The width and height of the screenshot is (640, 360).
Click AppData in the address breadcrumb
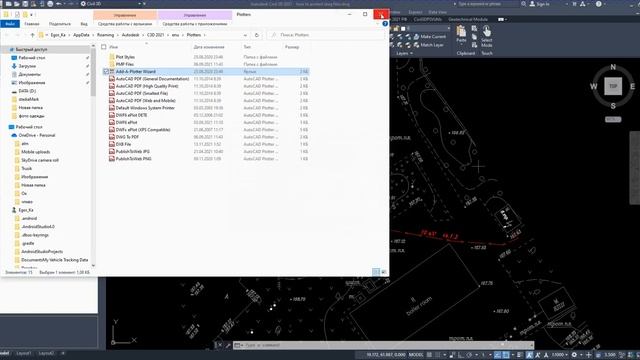pos(81,35)
